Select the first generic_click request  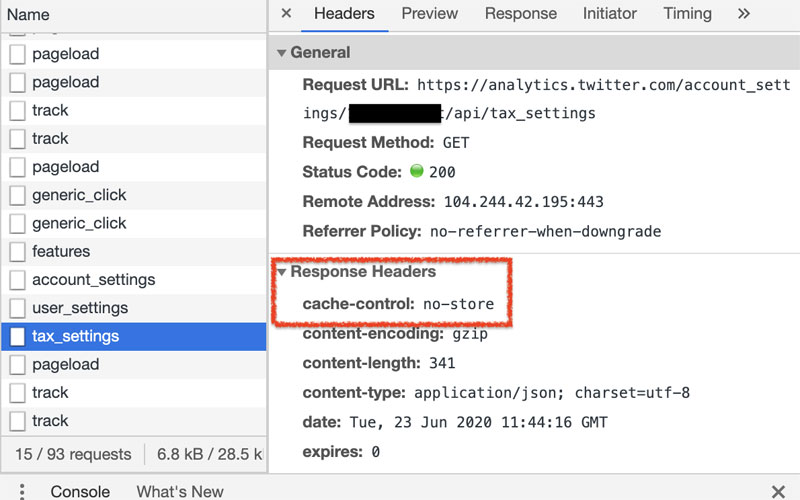tap(79, 195)
